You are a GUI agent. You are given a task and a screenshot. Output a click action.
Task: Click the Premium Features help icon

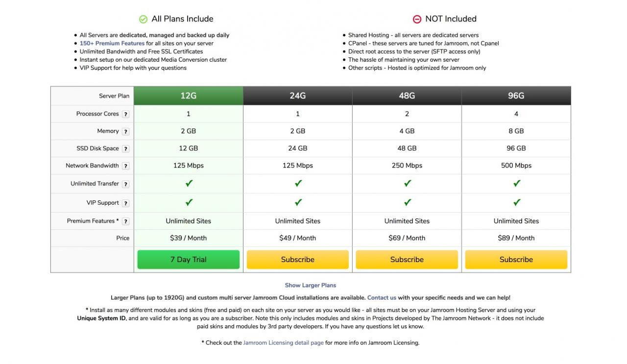[126, 221]
